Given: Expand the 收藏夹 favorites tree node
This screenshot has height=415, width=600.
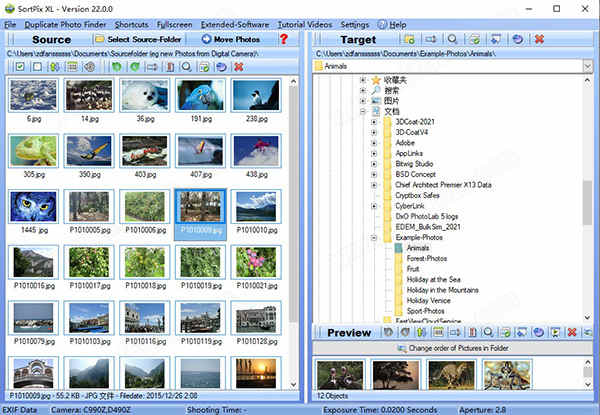Looking at the screenshot, I should point(363,80).
